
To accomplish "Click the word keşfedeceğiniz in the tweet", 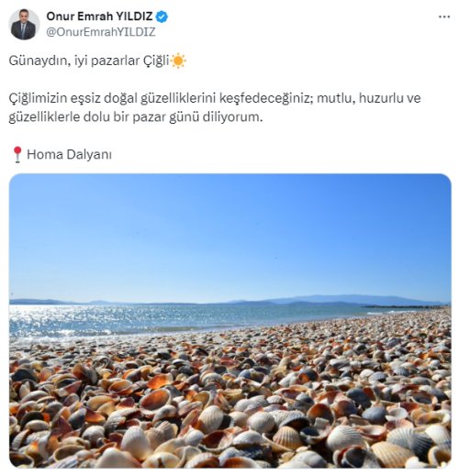I will coord(265,98).
